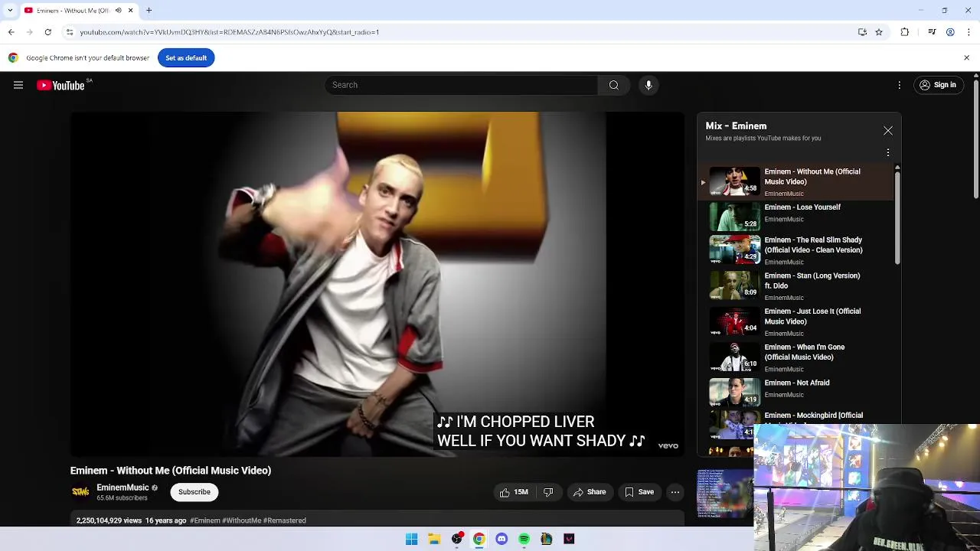
Task: Select The Real Slim Shady clean version
Action: [x=796, y=250]
